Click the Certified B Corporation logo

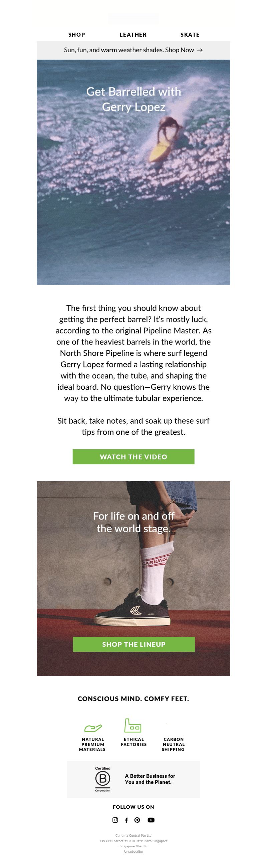point(102,779)
